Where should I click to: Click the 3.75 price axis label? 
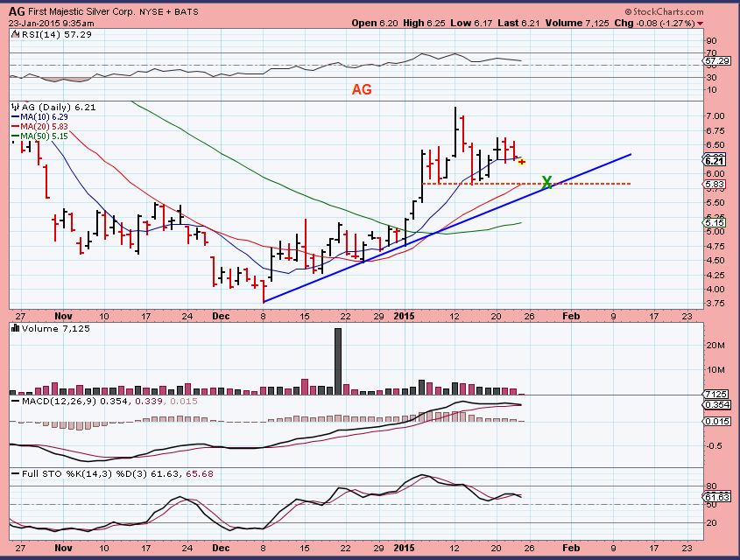pos(716,303)
